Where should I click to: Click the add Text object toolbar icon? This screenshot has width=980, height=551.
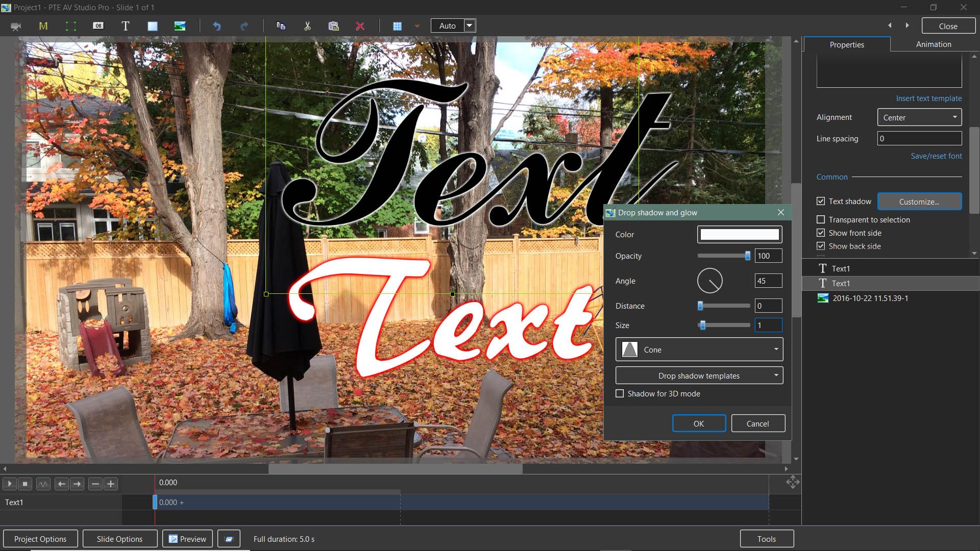click(125, 26)
